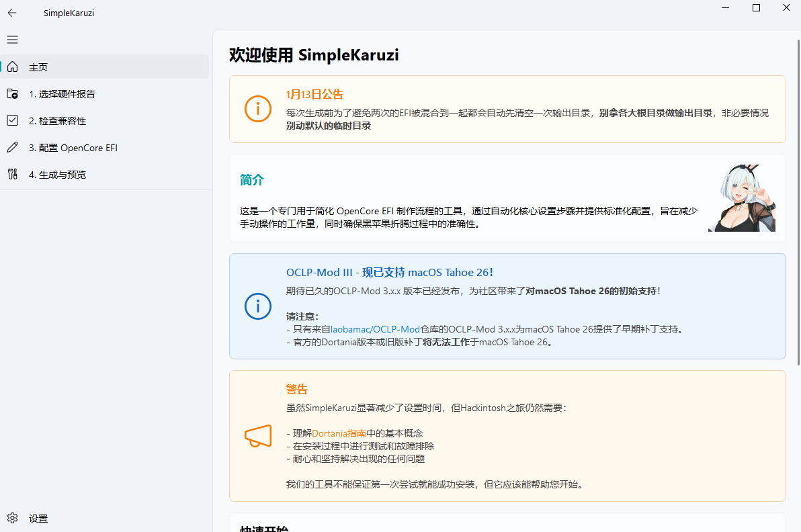The width and height of the screenshot is (801, 532).
Task: Switch to 4. 生成与预览 page
Action: click(x=105, y=174)
